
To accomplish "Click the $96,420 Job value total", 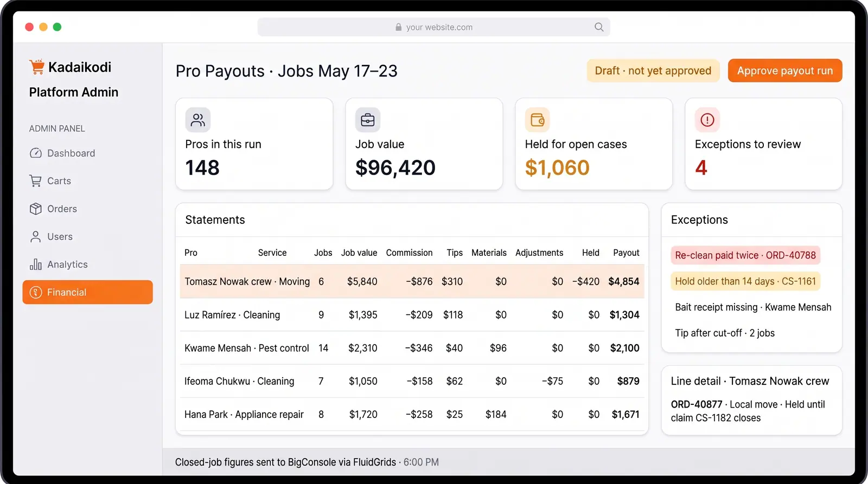I will pos(395,167).
